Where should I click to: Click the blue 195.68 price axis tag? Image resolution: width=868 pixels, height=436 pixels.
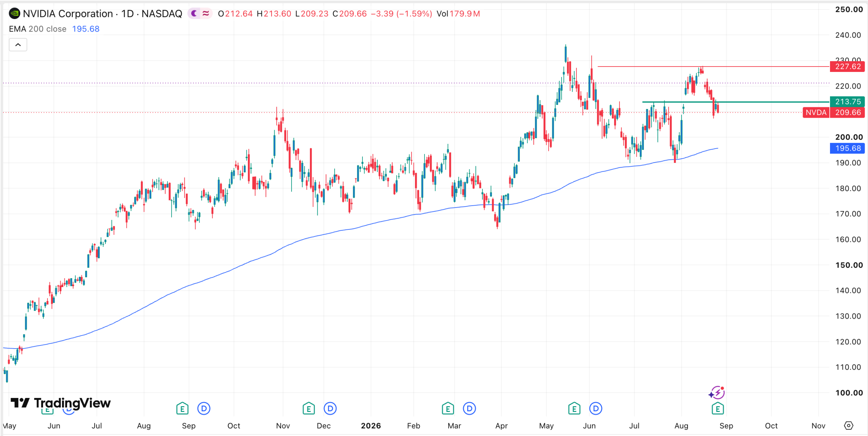847,148
